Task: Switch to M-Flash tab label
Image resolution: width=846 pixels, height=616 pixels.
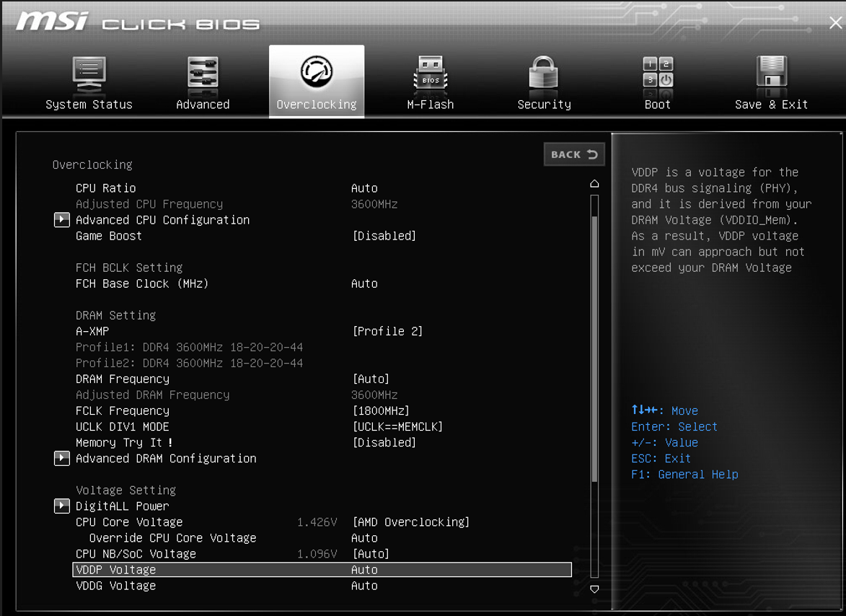Action: [x=431, y=105]
